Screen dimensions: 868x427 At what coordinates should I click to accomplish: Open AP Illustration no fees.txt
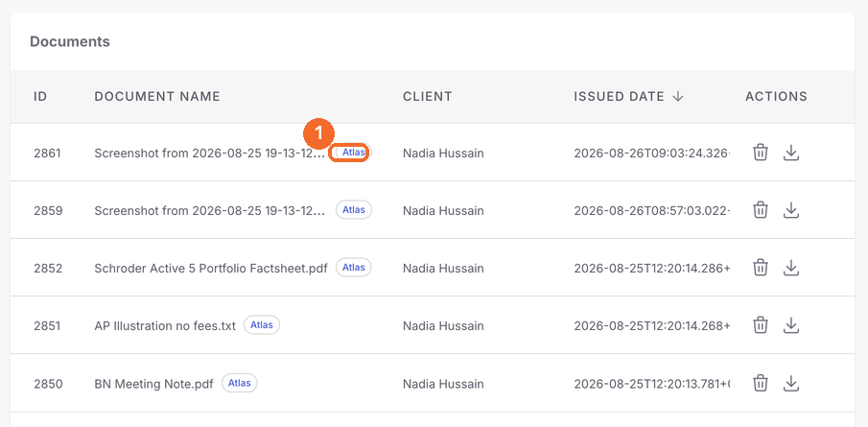click(x=165, y=325)
